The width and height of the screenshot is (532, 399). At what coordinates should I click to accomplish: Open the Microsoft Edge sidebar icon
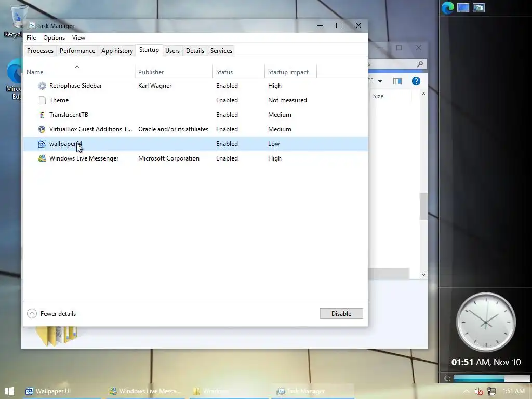(447, 8)
